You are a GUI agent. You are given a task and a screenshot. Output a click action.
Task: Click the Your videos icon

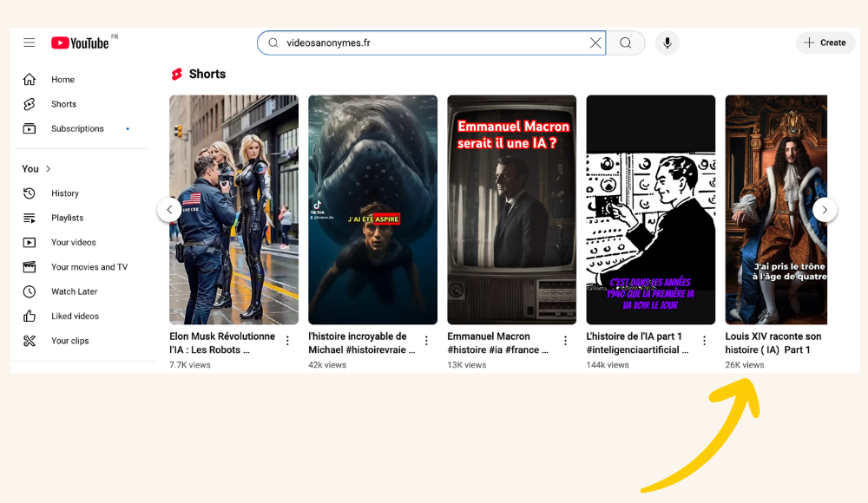pyautogui.click(x=30, y=242)
